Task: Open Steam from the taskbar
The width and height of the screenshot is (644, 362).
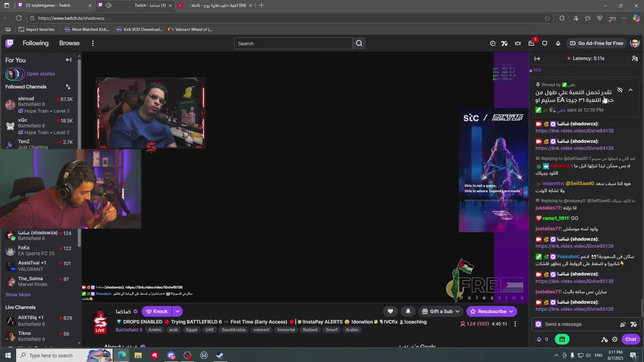Action: click(220, 355)
